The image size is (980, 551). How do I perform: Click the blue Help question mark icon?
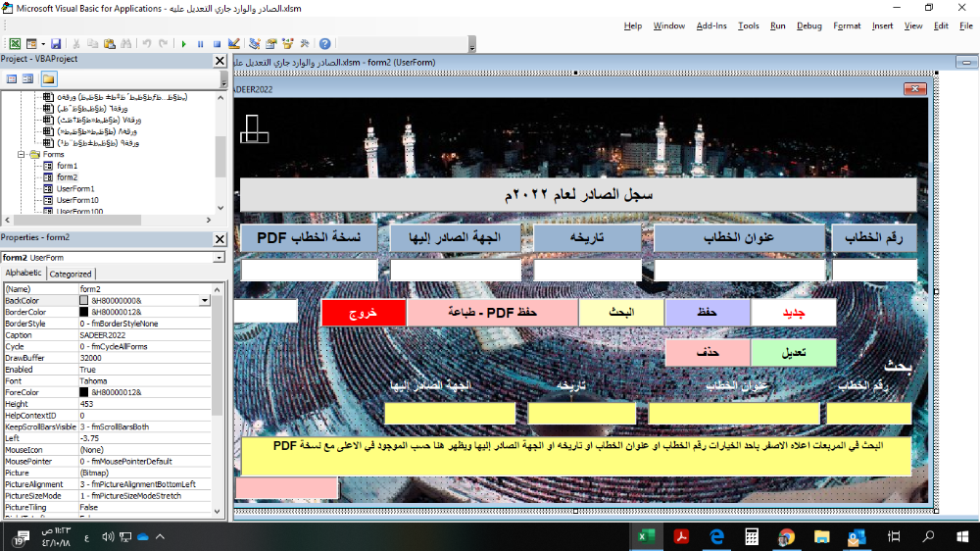pyautogui.click(x=325, y=44)
